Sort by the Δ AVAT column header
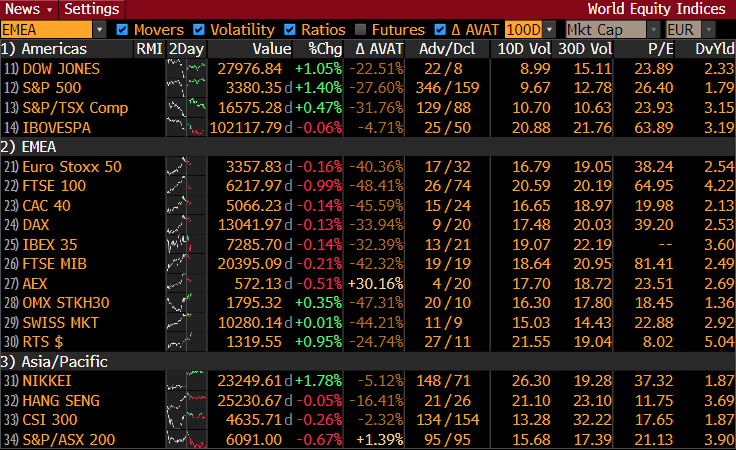This screenshot has width=736, height=450. (x=379, y=49)
